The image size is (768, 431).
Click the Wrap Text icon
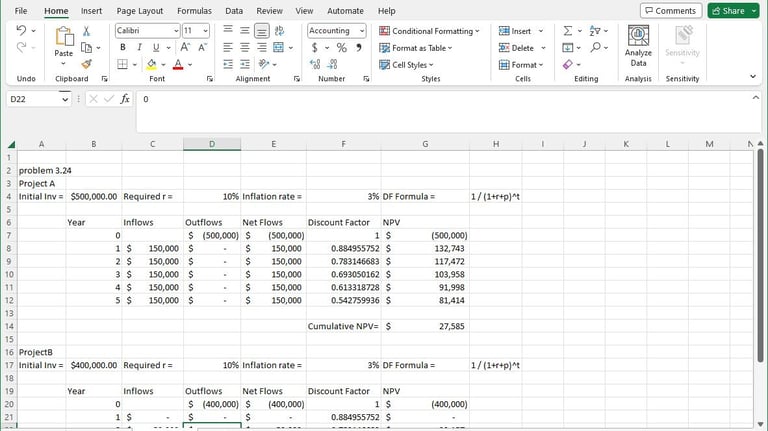279,30
